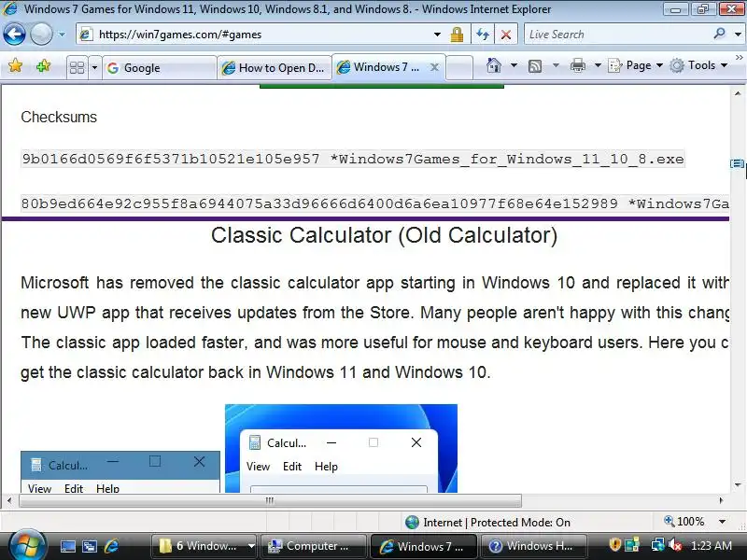Show more toolbar commands chevron
Image resolution: width=747 pixels, height=560 pixels.
(739, 58)
